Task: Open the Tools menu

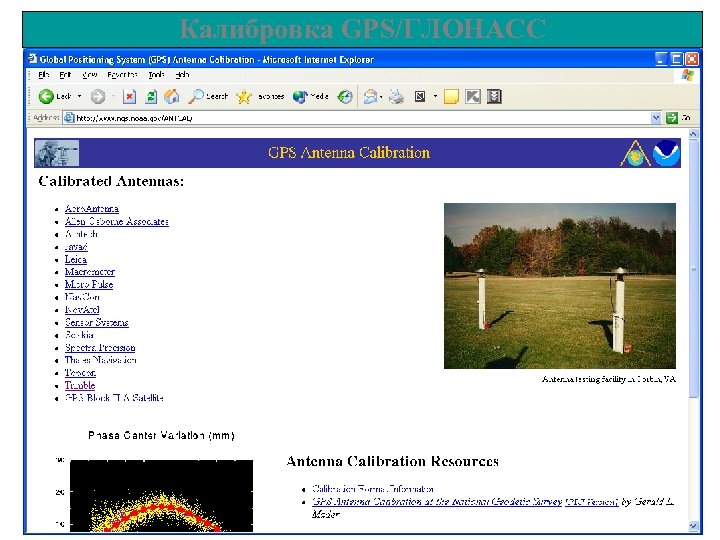Action: click(x=156, y=75)
